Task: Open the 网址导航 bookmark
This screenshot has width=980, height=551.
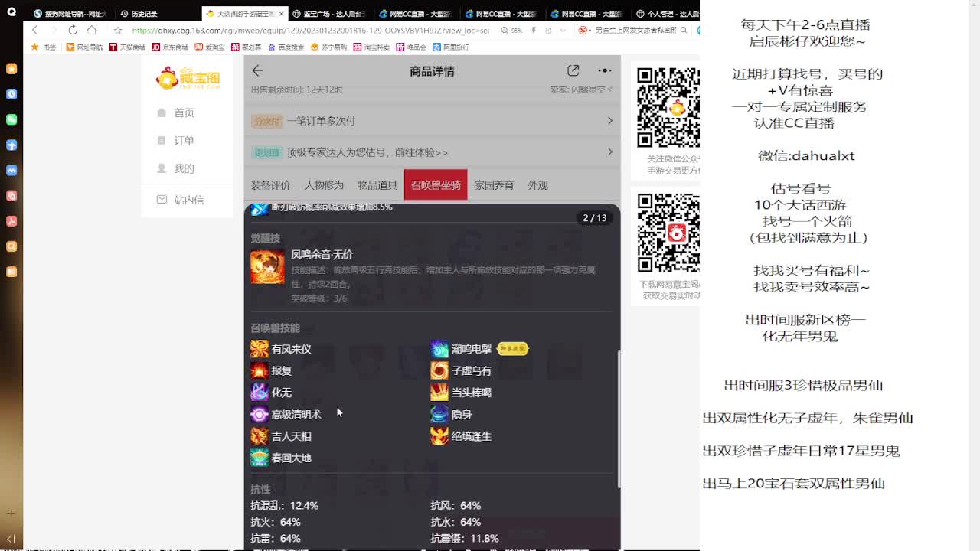Action: [x=84, y=47]
